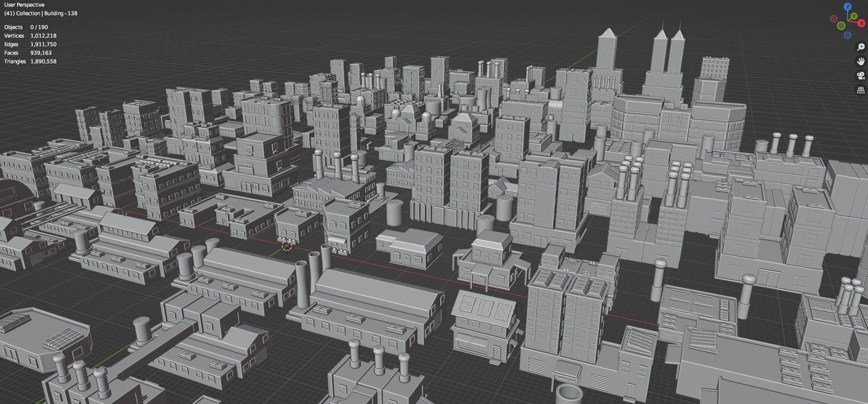
Task: Click the "User Perspective" overlay text
Action: point(24,5)
